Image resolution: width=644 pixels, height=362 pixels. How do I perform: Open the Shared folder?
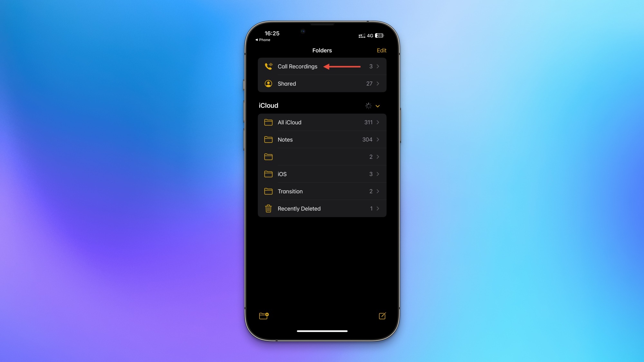click(x=322, y=84)
